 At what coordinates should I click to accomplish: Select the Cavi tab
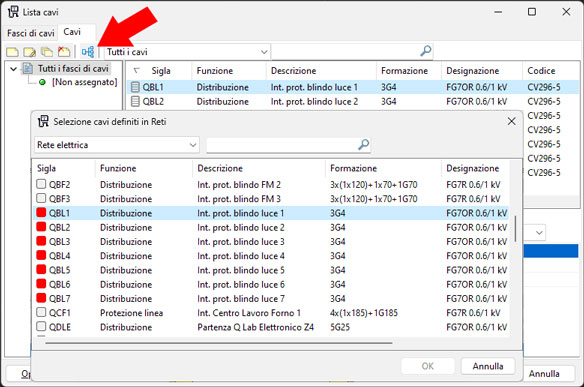coord(72,32)
